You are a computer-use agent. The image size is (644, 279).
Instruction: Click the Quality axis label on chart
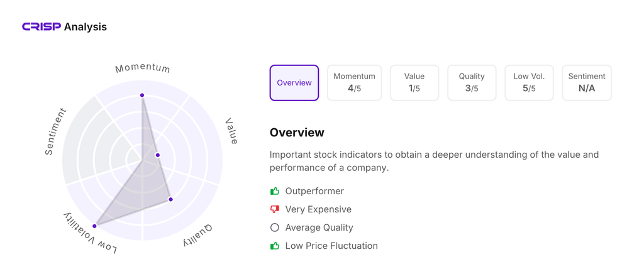[197, 235]
